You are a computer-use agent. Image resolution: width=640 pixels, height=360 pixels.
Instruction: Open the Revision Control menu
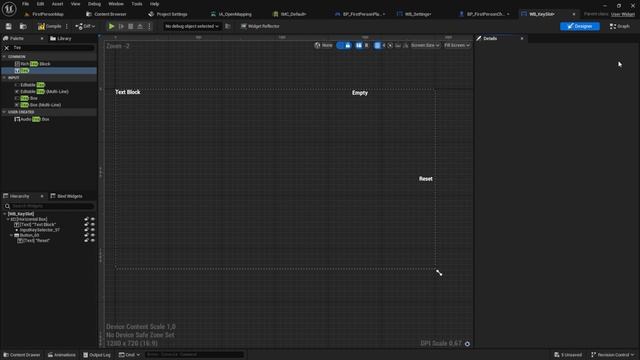(x=613, y=355)
